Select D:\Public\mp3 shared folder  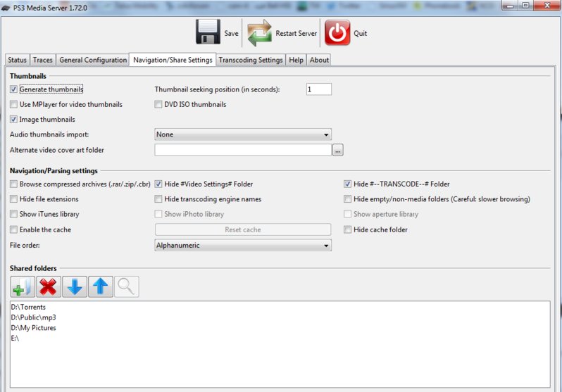[x=33, y=317]
